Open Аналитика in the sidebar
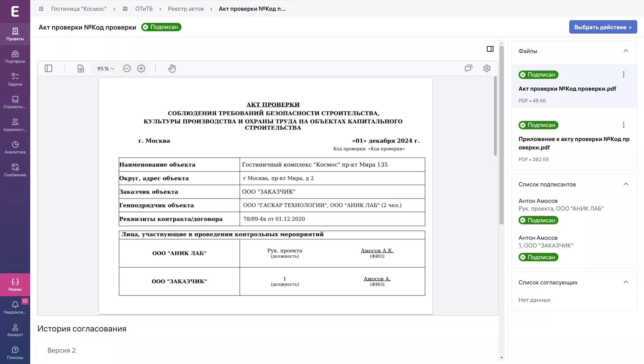The height and width of the screenshot is (364, 644). coord(15,147)
